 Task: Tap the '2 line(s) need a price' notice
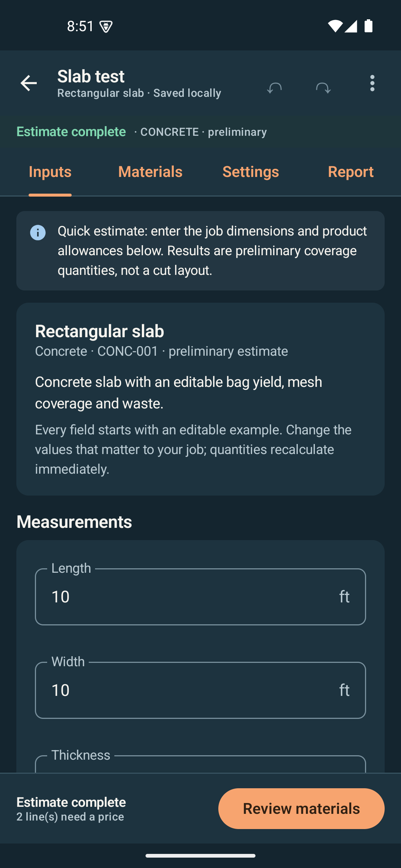click(x=70, y=817)
